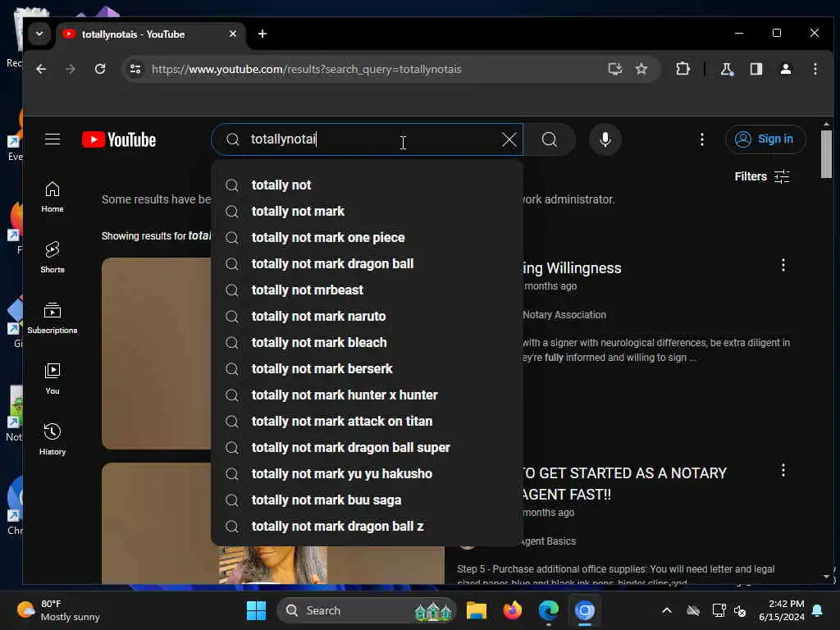Open the YouTube guide hamburger menu

tap(52, 139)
